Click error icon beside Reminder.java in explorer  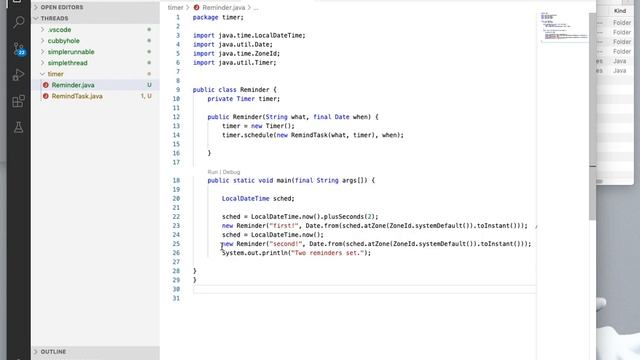46,85
